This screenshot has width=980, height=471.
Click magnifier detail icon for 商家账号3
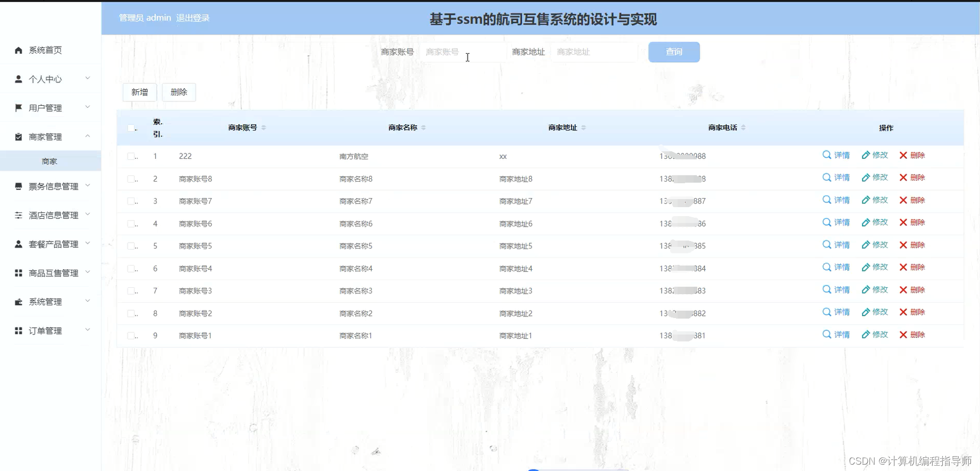point(827,290)
